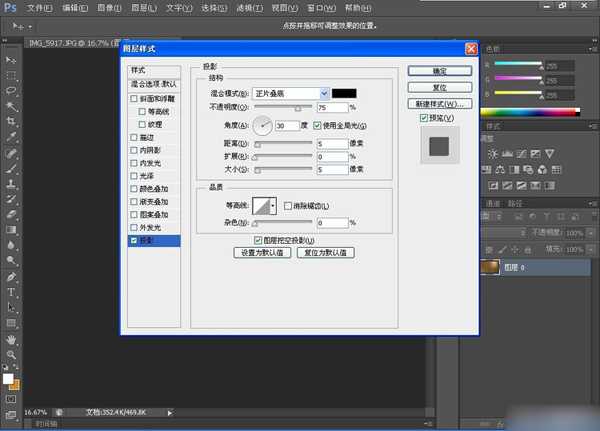Select the Hand tool

click(11, 339)
